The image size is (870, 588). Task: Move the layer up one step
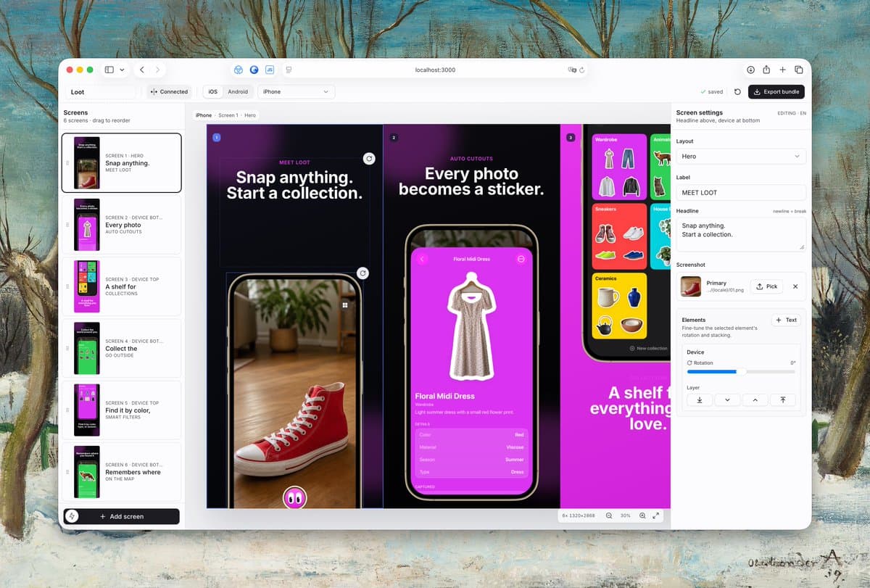755,399
